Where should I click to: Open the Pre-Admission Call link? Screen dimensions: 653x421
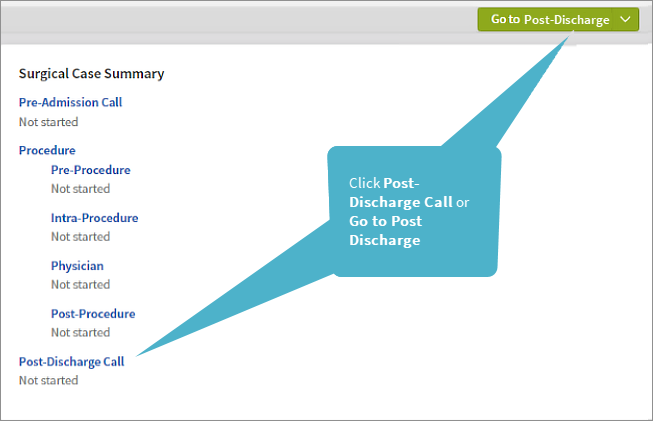pyautogui.click(x=70, y=102)
